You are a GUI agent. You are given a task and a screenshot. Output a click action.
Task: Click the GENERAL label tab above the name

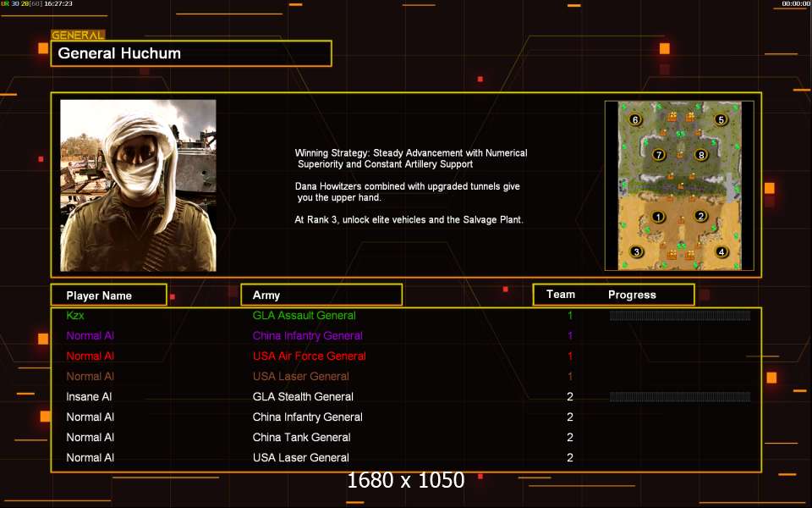78,36
